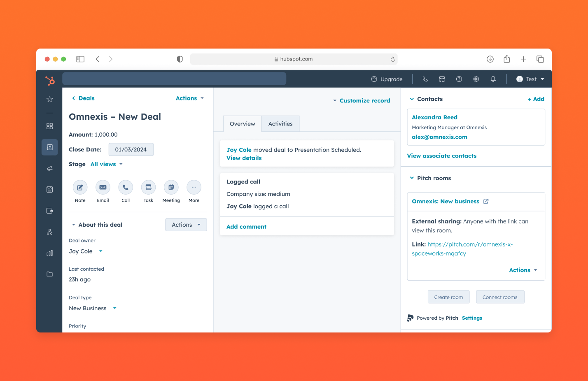Open the Stage All views dropdown
This screenshot has width=588, height=381.
point(107,164)
